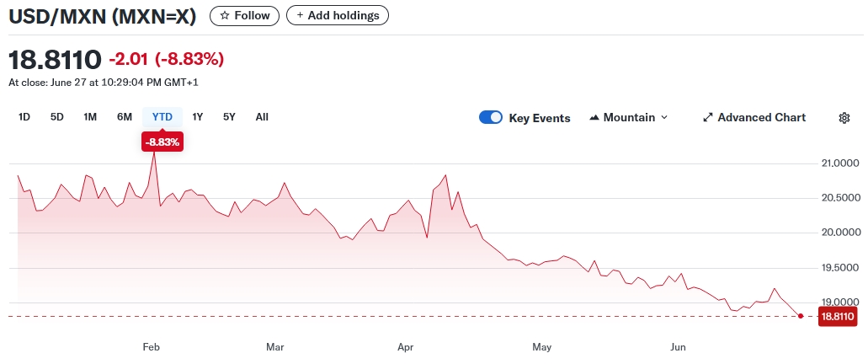Choose the 1Y time range
This screenshot has width=868, height=364.
pyautogui.click(x=197, y=117)
